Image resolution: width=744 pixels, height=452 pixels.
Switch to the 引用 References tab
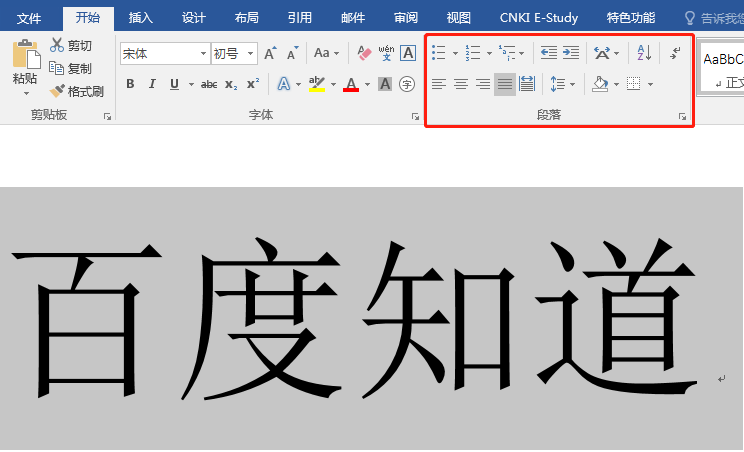click(x=300, y=18)
